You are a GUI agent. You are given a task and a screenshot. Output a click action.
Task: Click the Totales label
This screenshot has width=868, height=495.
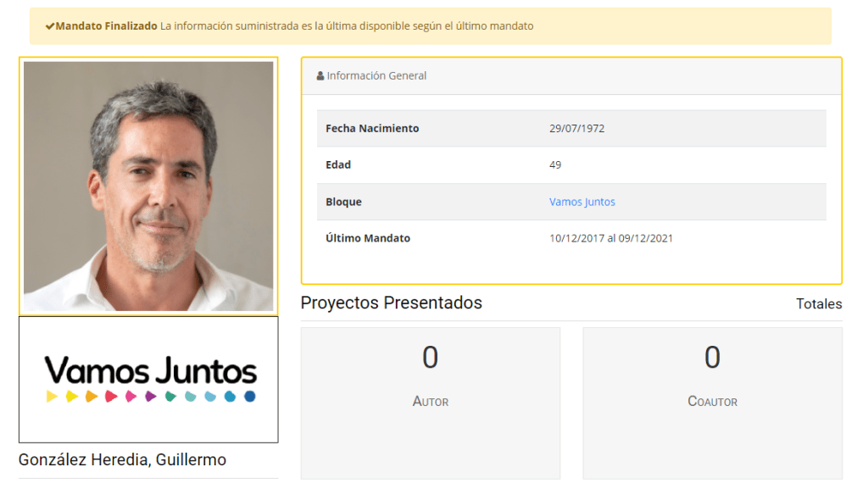point(818,303)
